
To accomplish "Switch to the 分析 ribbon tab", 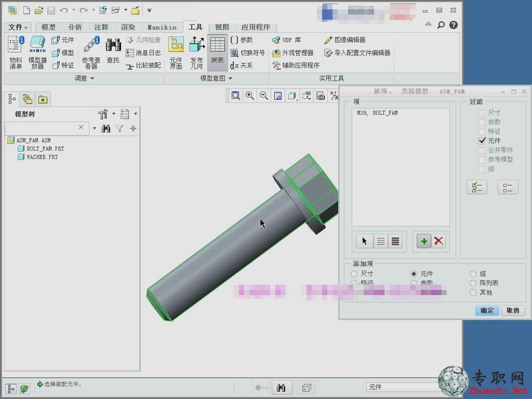I will 75,27.
